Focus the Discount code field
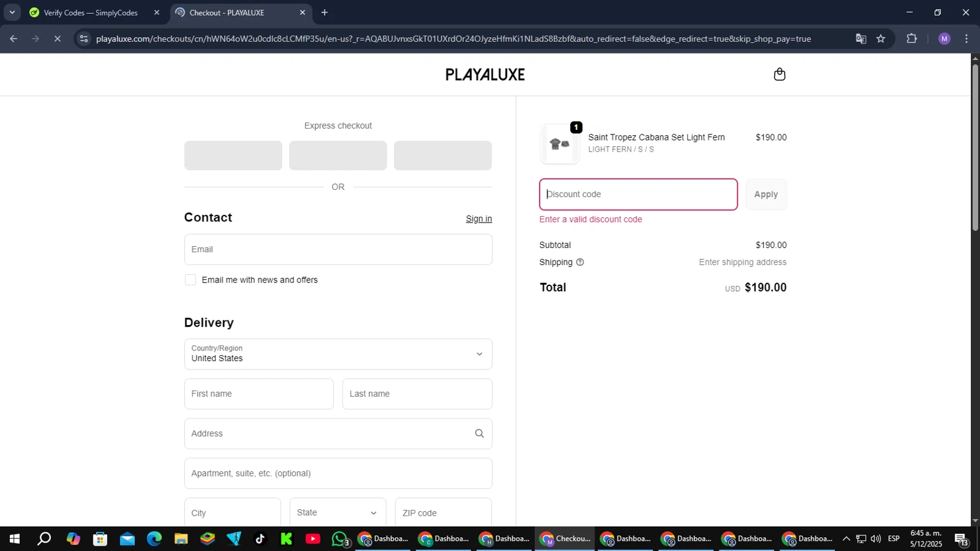This screenshot has width=980, height=551. (638, 195)
